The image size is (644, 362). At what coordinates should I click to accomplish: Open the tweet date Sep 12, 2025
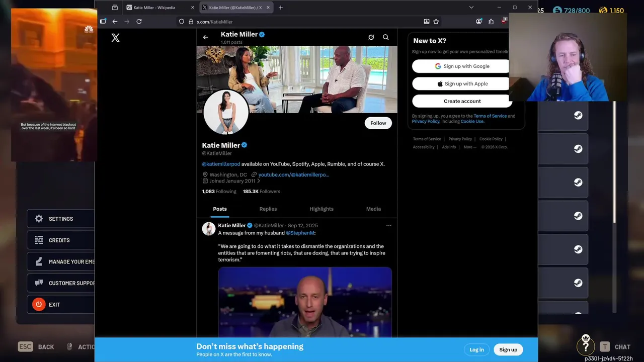point(303,225)
